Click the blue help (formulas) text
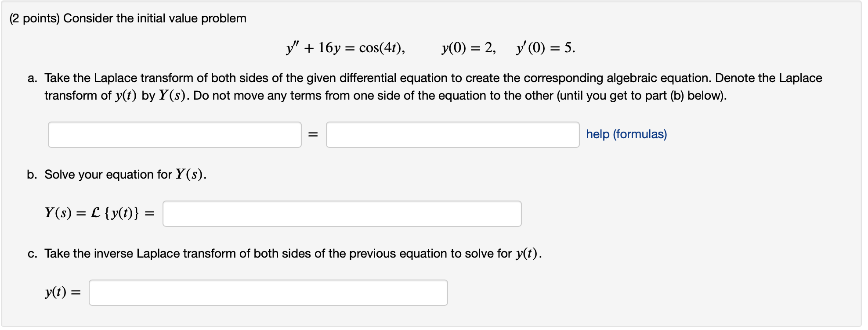This screenshot has height=330, width=868. pos(626,134)
